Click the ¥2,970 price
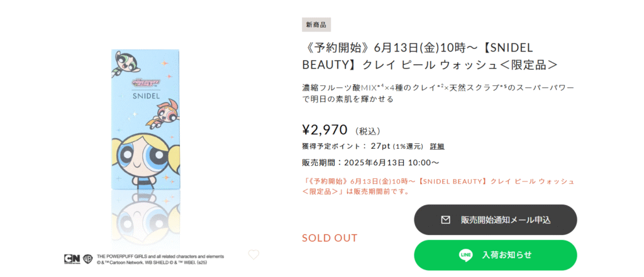This screenshot has width=644, height=277. 325,130
